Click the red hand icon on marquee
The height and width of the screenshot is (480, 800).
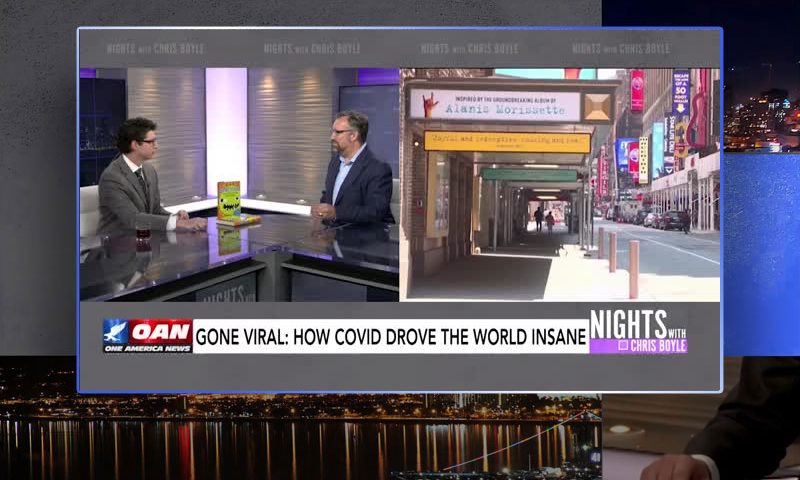pyautogui.click(x=430, y=106)
